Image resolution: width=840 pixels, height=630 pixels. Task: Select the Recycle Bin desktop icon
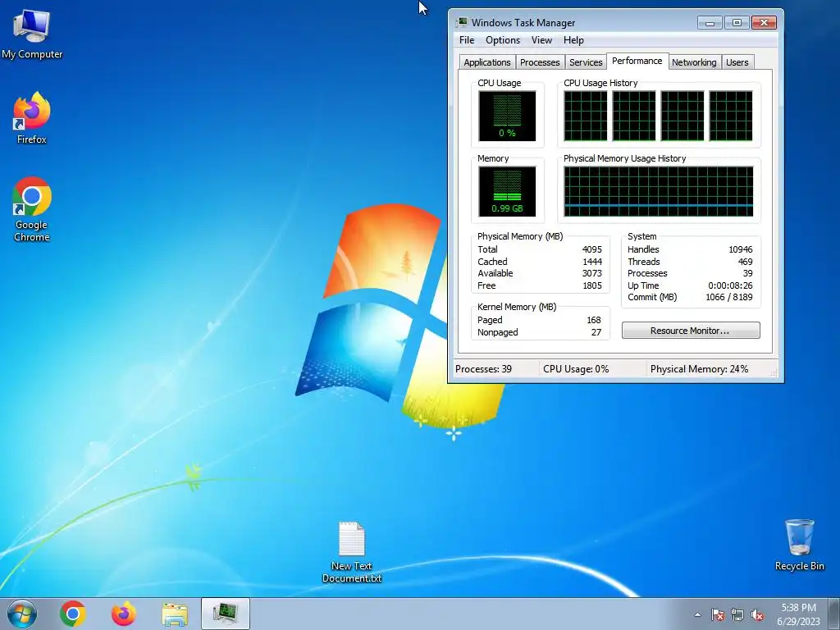(x=799, y=545)
